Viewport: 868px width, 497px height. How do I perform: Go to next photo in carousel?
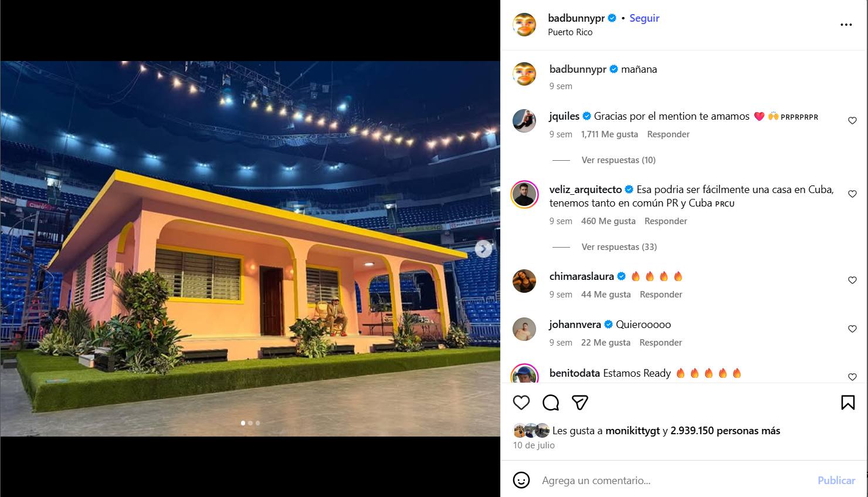coord(483,249)
